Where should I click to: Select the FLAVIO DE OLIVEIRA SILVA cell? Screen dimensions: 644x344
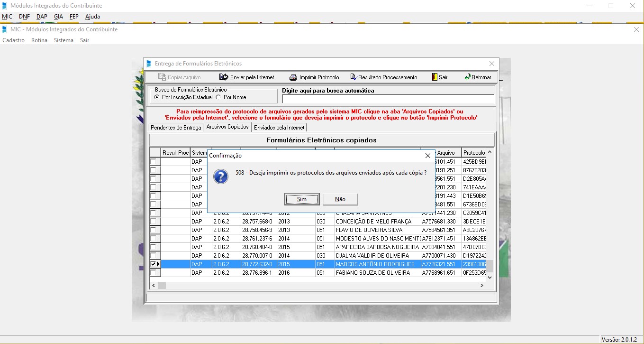click(378, 230)
